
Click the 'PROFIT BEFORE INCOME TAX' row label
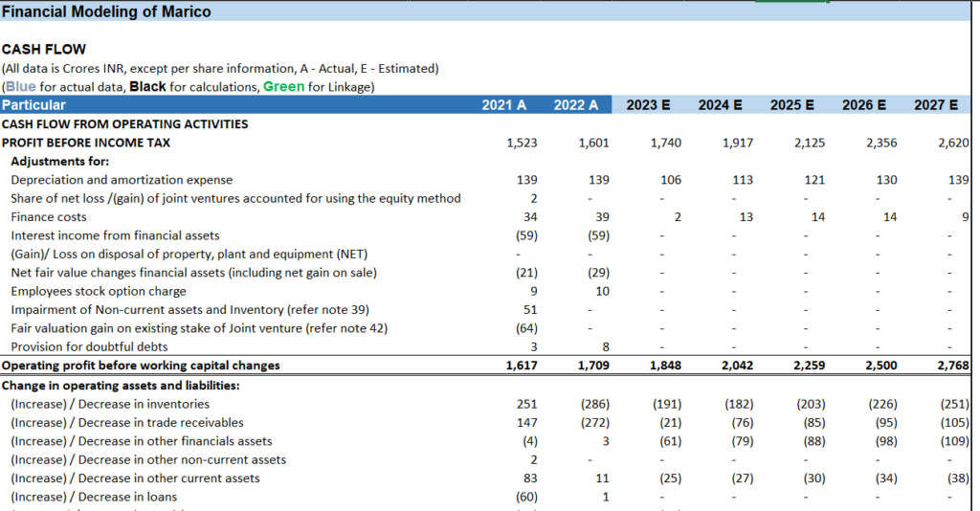coord(86,143)
